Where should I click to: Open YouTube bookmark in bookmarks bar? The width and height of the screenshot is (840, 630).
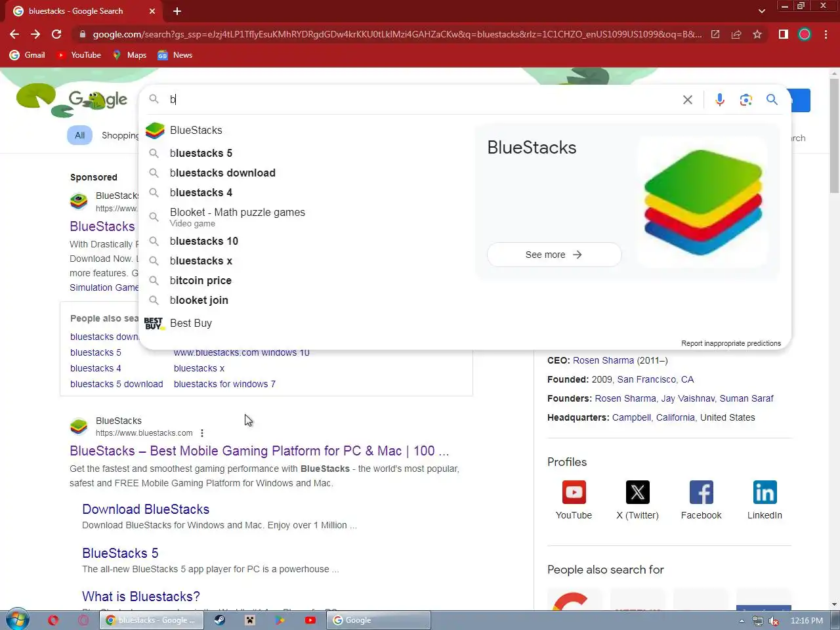[79, 55]
